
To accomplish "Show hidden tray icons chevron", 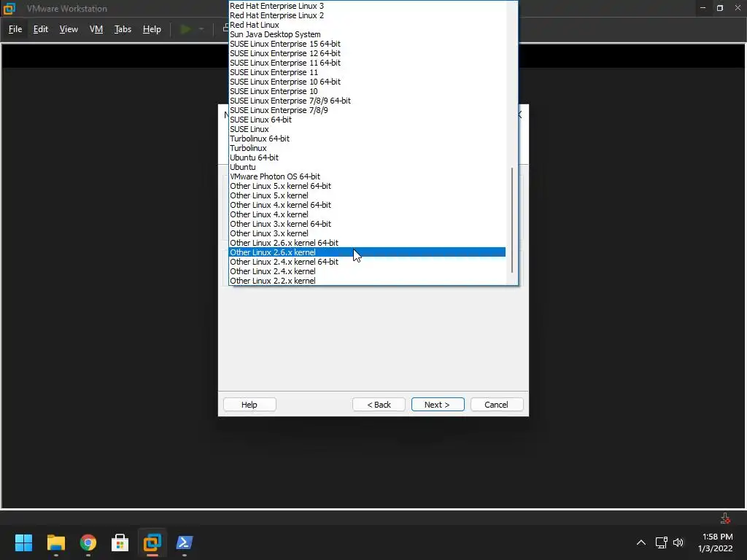I will coord(641,542).
